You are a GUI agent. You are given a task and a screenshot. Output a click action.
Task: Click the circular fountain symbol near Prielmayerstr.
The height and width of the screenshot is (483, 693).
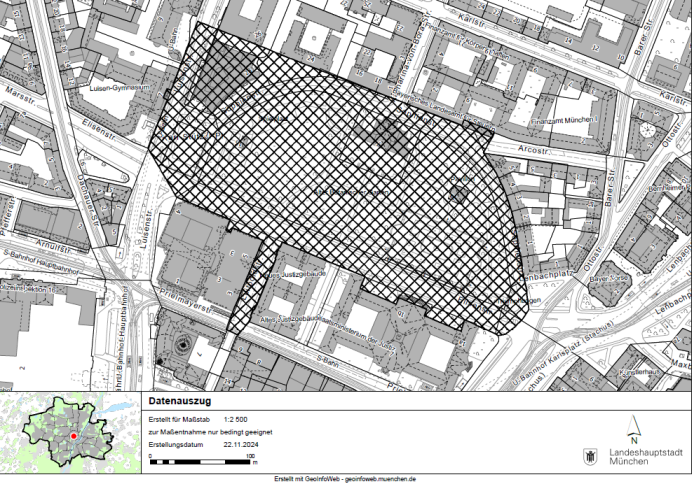click(x=183, y=346)
